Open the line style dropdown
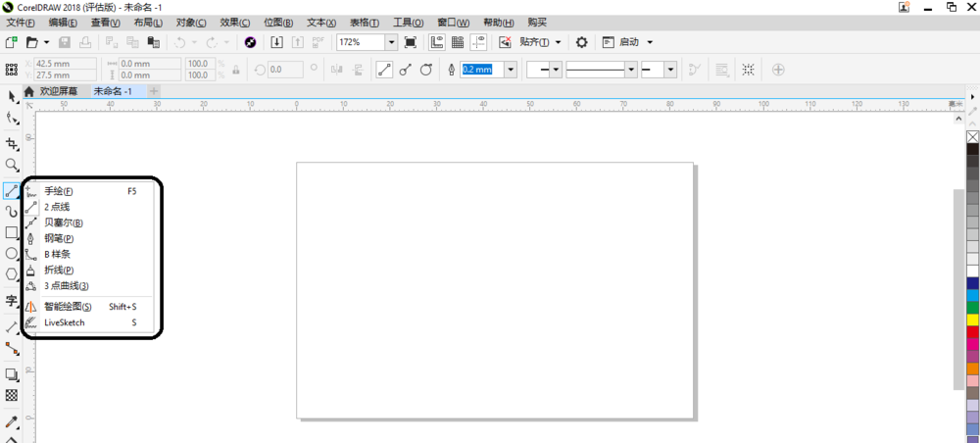The width and height of the screenshot is (980, 443). (631, 70)
